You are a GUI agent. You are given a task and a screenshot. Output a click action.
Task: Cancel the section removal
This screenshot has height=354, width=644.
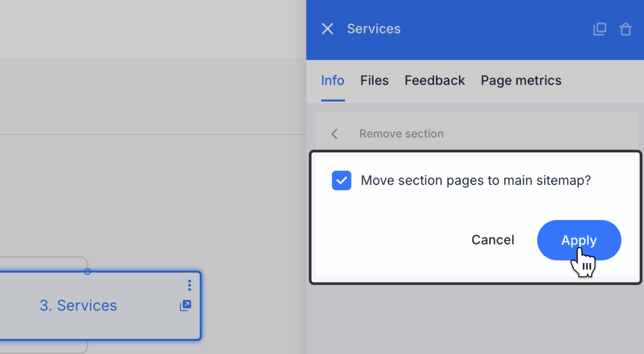pos(493,240)
